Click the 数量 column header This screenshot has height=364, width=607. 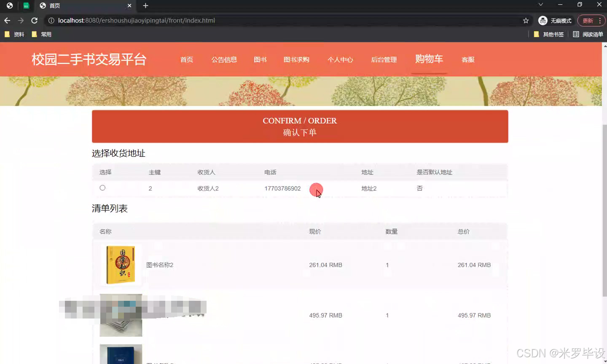[x=392, y=232]
